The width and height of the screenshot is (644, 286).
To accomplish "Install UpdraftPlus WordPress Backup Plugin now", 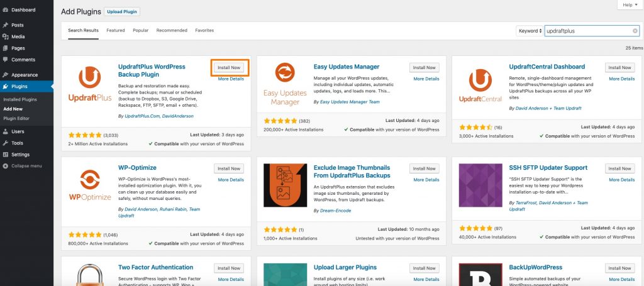I will (229, 68).
